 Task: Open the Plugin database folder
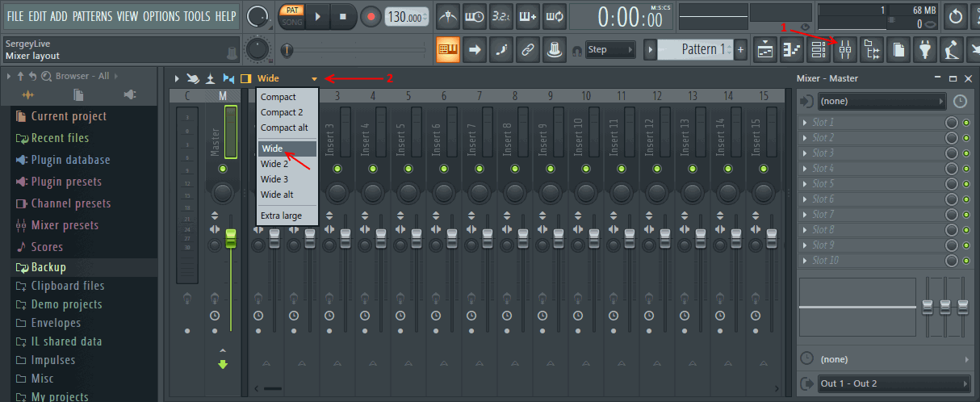point(71,160)
